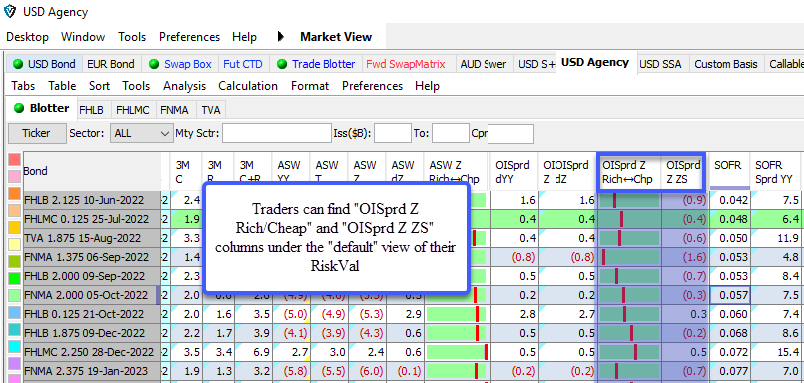Click the play arrow before Market View

(280, 37)
